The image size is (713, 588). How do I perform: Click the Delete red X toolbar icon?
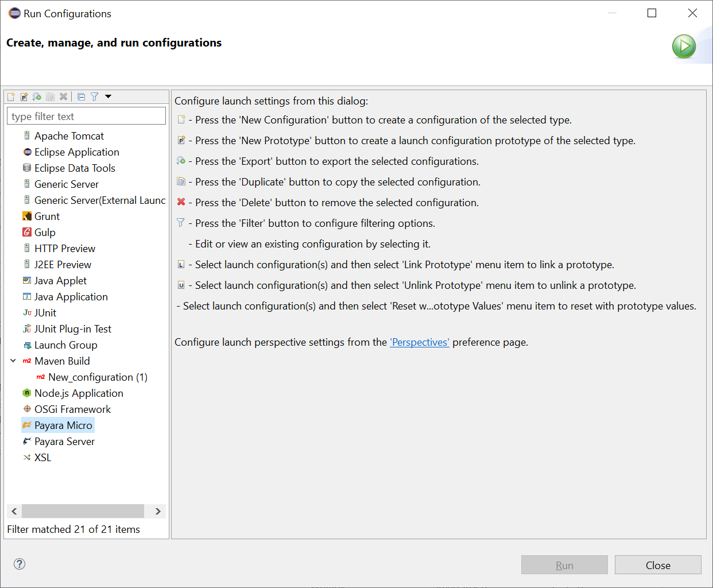(64, 97)
